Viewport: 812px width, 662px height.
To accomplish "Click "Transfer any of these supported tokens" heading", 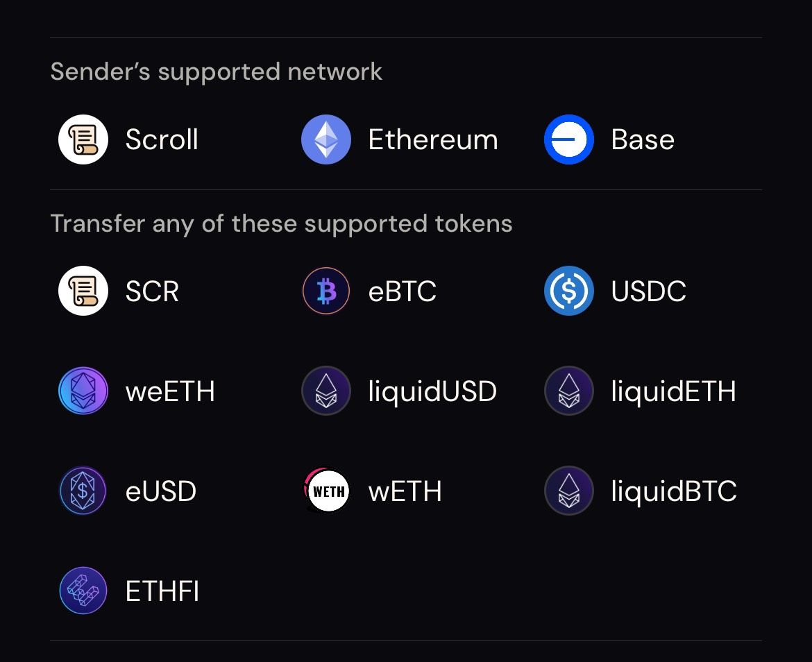I will click(281, 223).
